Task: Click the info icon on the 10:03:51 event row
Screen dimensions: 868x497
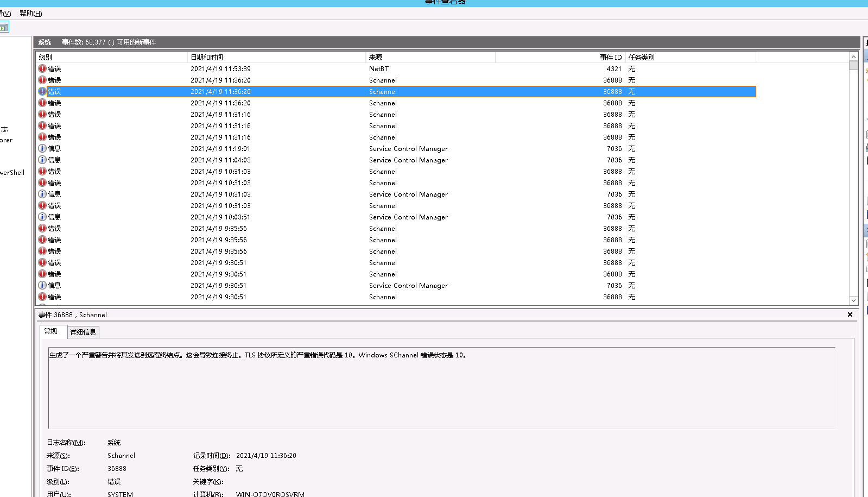Action: point(42,217)
